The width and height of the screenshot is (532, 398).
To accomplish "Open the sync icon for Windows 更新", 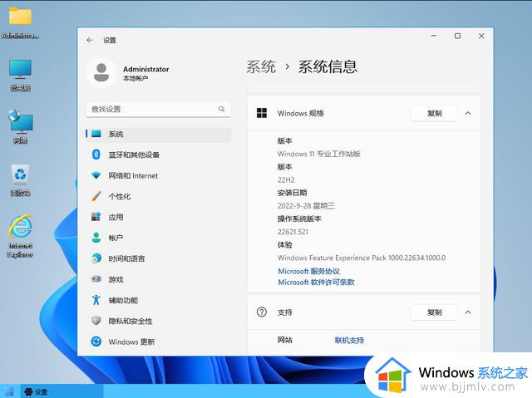I will 96,341.
